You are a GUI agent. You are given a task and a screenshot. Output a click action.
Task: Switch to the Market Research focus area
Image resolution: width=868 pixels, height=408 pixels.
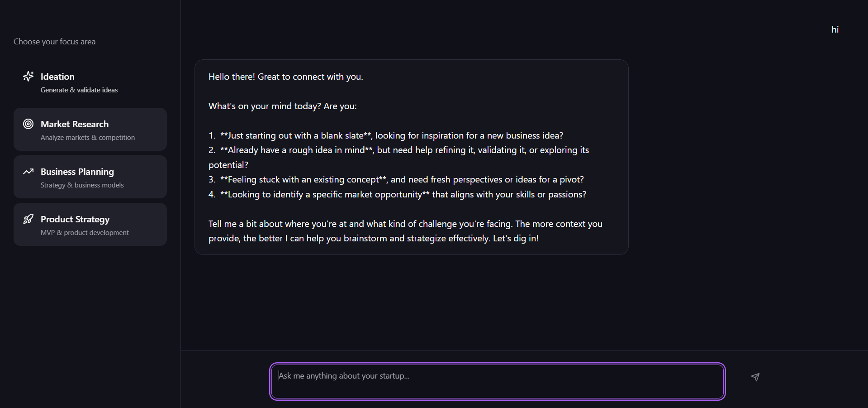(x=90, y=129)
